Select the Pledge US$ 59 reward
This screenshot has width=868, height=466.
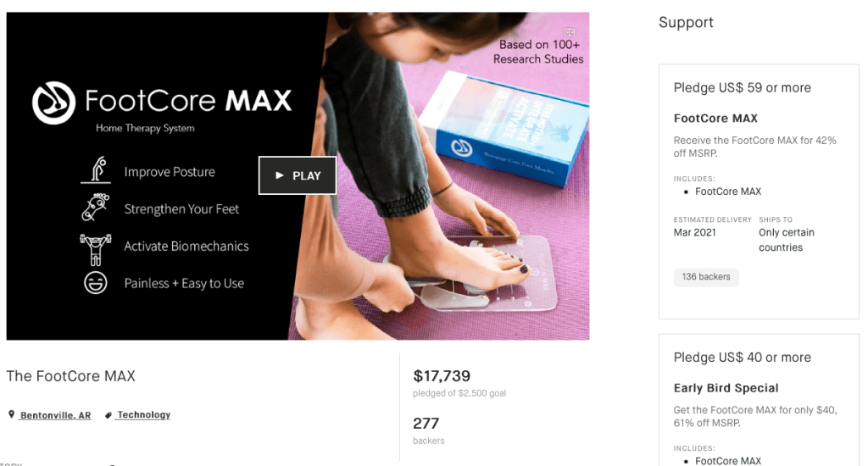(742, 88)
